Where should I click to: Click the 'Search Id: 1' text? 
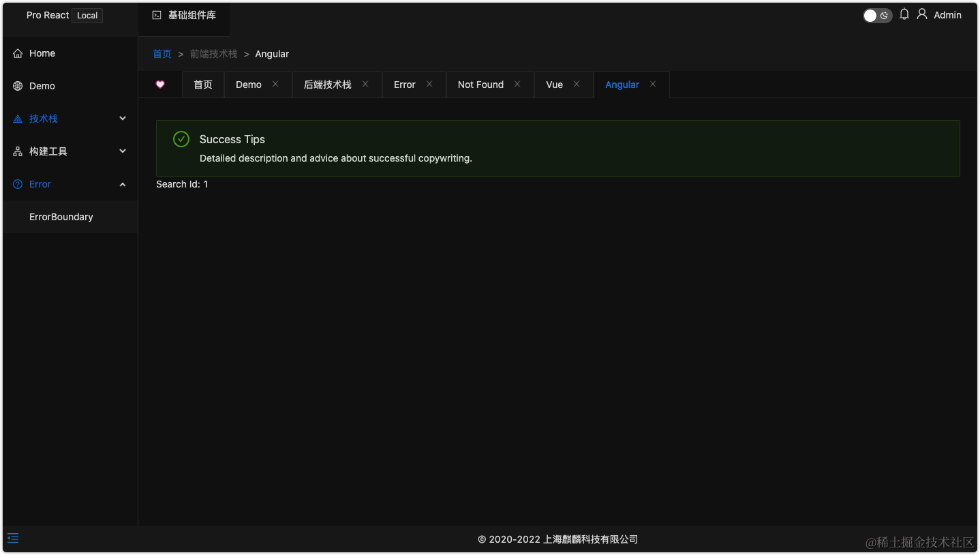coord(182,184)
